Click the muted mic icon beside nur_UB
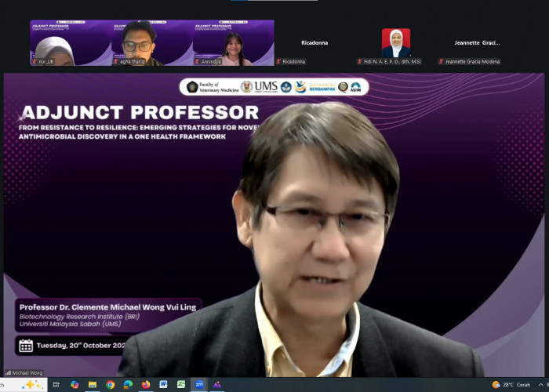 pyautogui.click(x=35, y=62)
